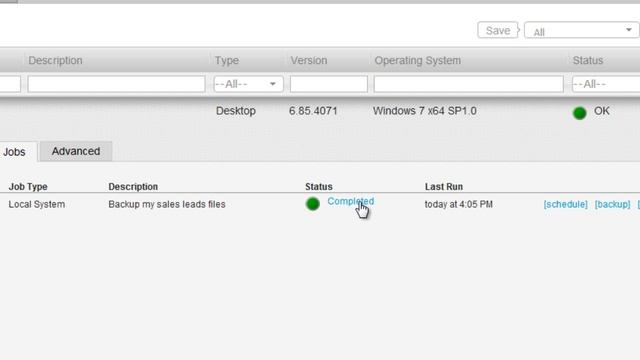Image resolution: width=640 pixels, height=360 pixels.
Task: Select the Windows 7 x64 SP1.0 cell
Action: tap(424, 111)
